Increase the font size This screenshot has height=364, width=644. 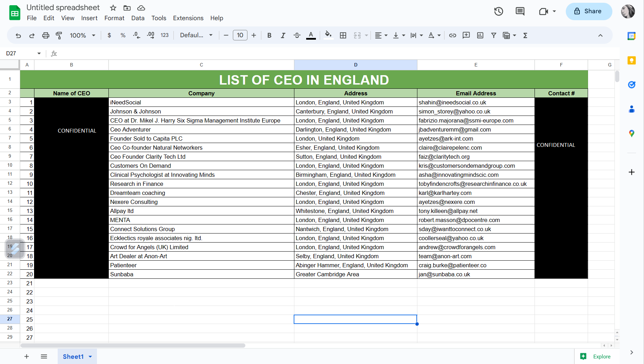[254, 35]
